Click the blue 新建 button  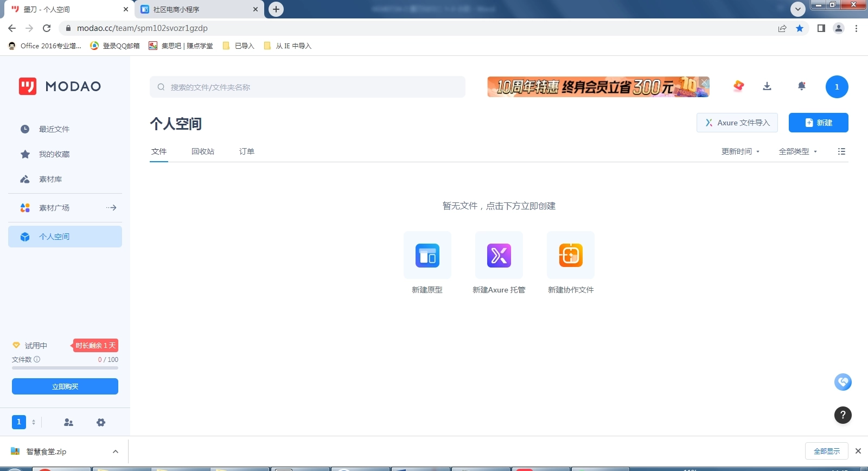pos(818,123)
